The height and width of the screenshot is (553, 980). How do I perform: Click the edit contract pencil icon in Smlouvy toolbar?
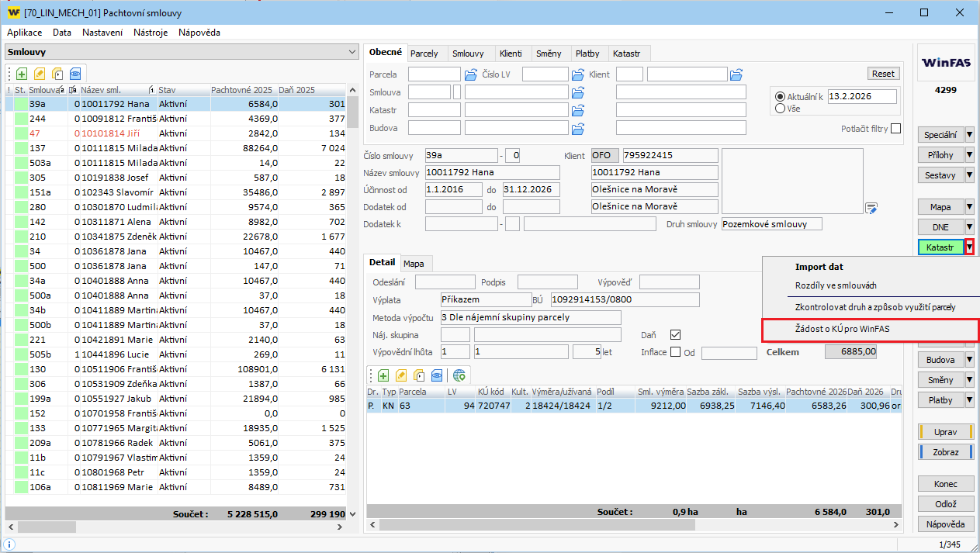pos(40,74)
